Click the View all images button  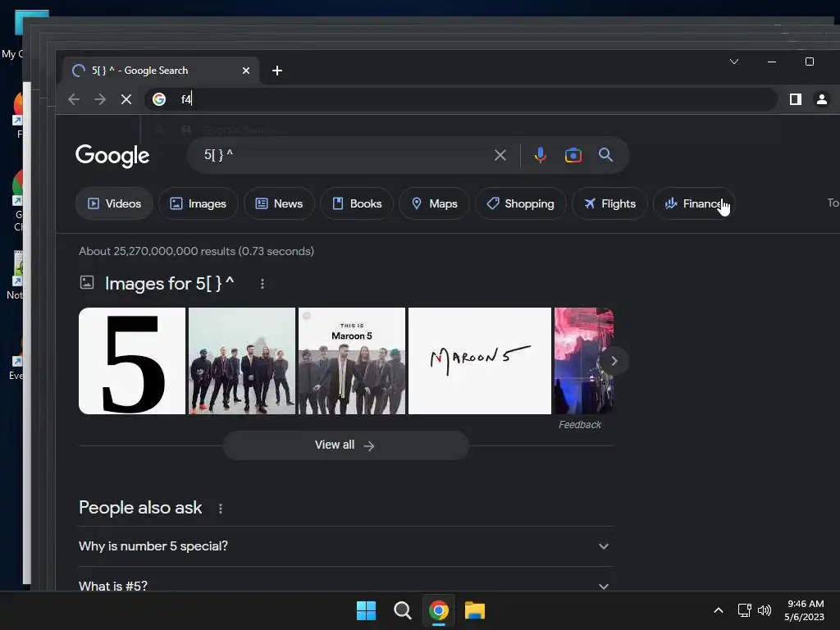(x=345, y=445)
